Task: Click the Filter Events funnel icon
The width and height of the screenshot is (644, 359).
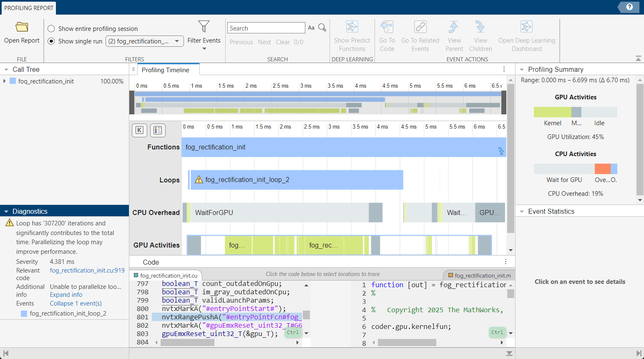Action: point(204,26)
